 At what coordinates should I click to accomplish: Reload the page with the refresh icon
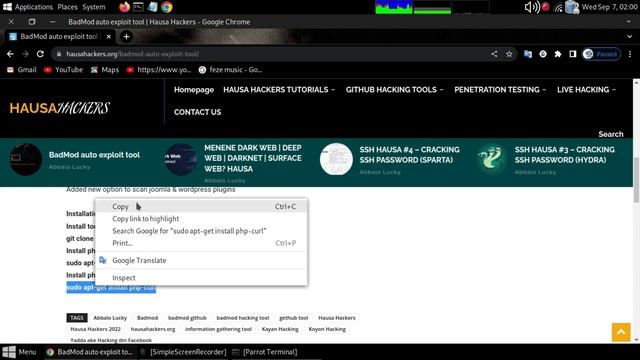[40, 54]
